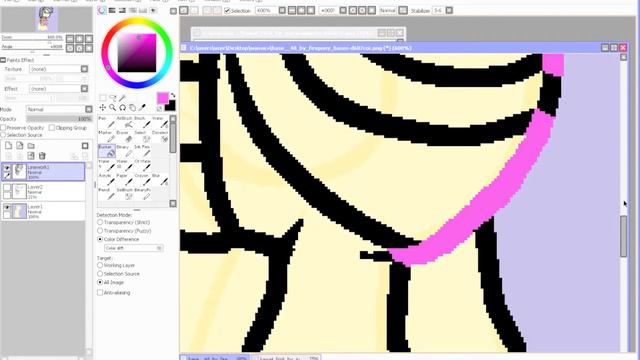Select the Pencil tool
The height and width of the screenshot is (360, 640).
(x=107, y=194)
